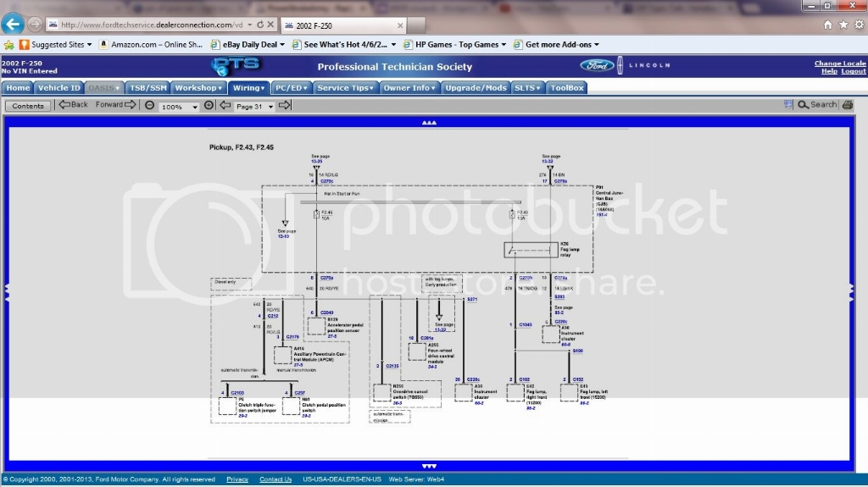
Task: Click the right pane collapse handle
Action: 853,292
